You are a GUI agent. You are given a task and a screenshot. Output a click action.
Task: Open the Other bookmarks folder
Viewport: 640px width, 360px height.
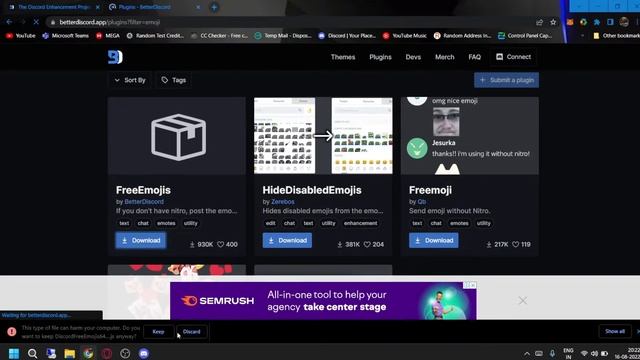coord(616,36)
